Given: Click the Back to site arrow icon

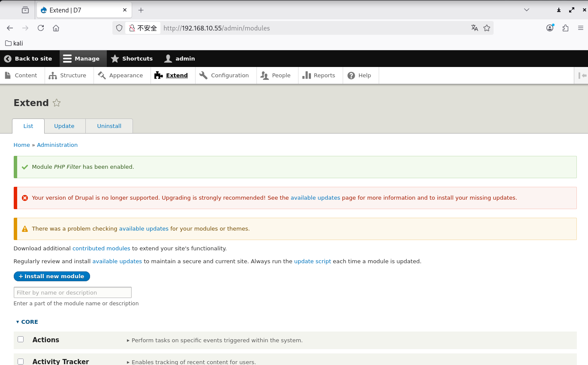Looking at the screenshot, I should 8,59.
